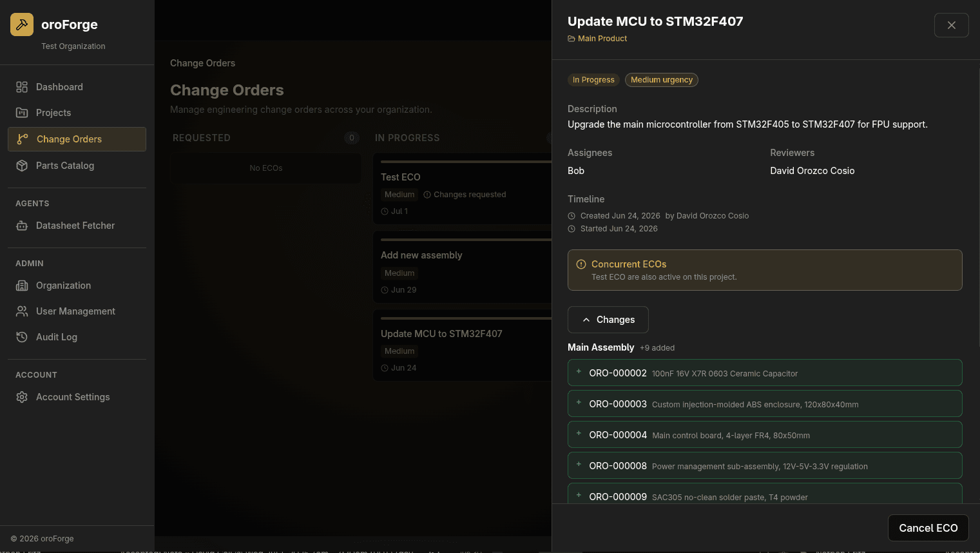Click the Jun 24 clock icon on Update MCU card
Image resolution: width=980 pixels, height=553 pixels.
click(x=385, y=368)
